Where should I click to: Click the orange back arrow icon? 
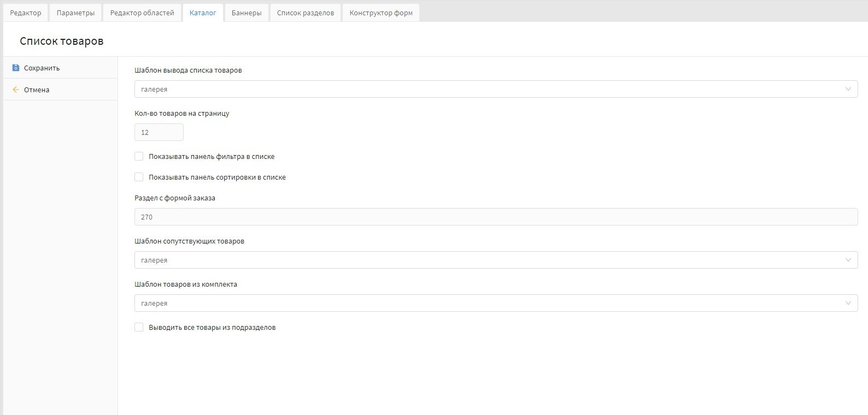(16, 90)
